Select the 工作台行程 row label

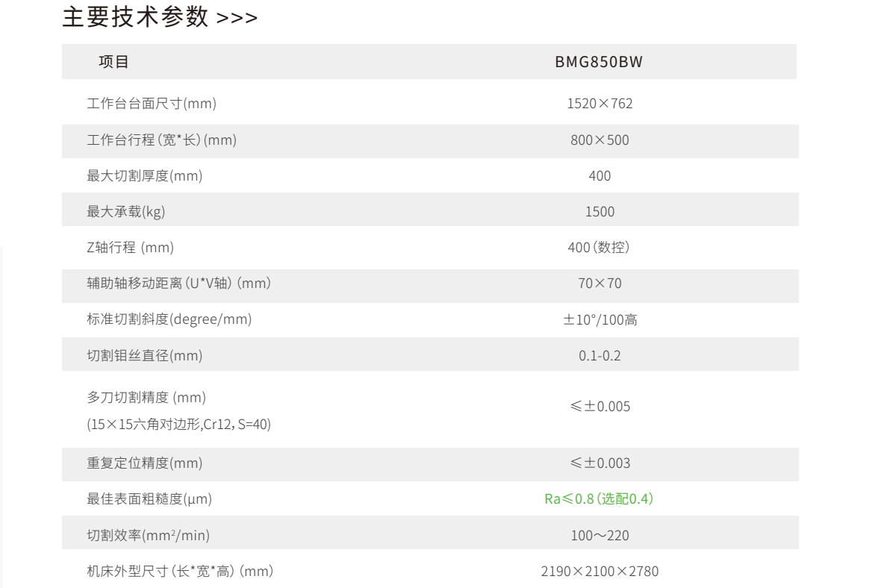[162, 140]
